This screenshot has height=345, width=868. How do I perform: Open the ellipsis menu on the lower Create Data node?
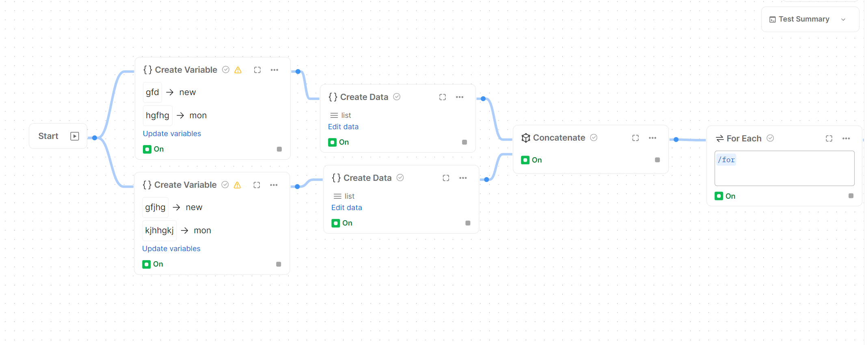pyautogui.click(x=463, y=178)
